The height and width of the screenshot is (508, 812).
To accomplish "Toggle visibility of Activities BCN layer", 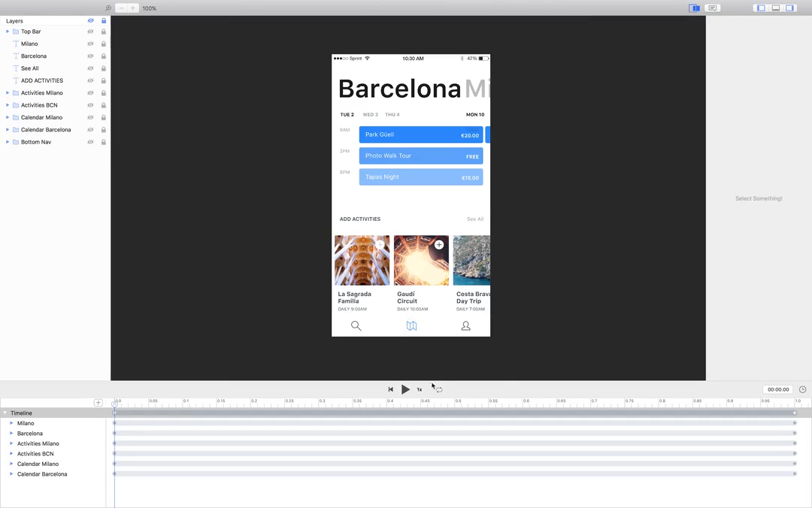I will pos(91,105).
